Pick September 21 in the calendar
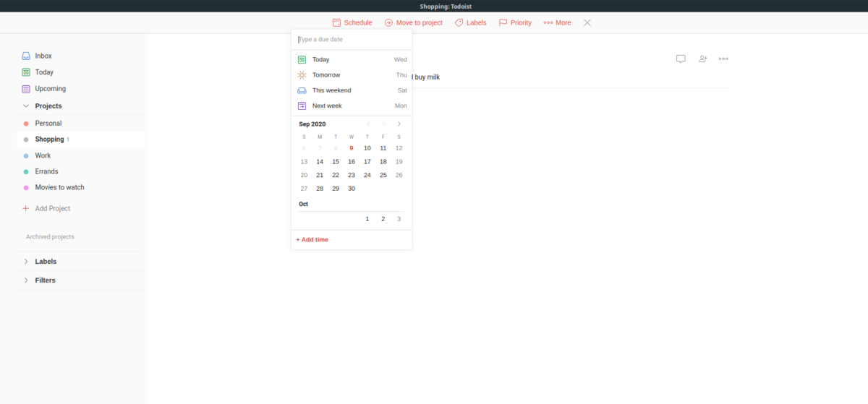 (x=320, y=175)
